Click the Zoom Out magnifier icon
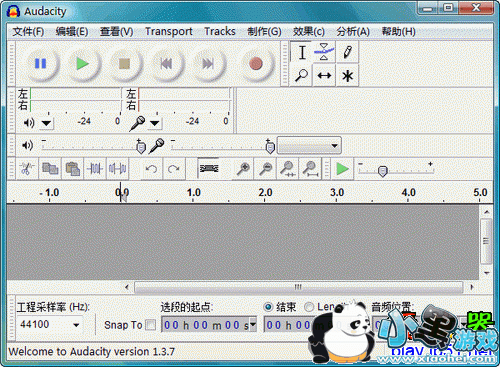Screen dimensions: 500x367 click(x=266, y=169)
